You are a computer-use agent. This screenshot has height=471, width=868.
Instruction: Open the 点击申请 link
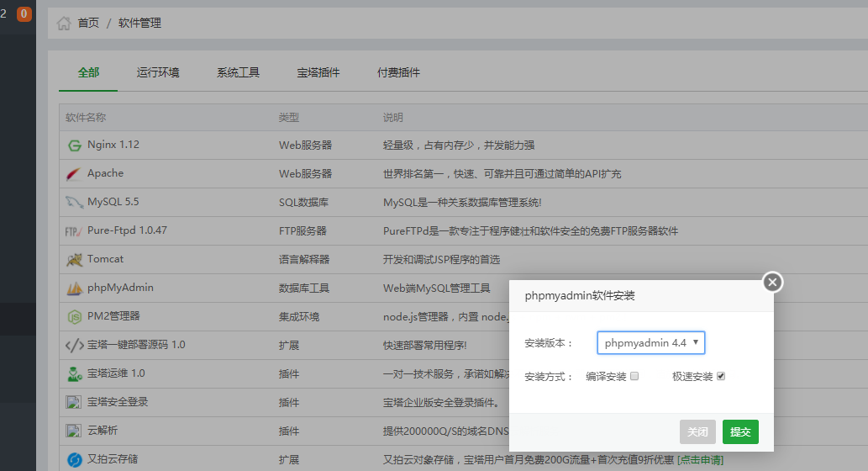700,460
